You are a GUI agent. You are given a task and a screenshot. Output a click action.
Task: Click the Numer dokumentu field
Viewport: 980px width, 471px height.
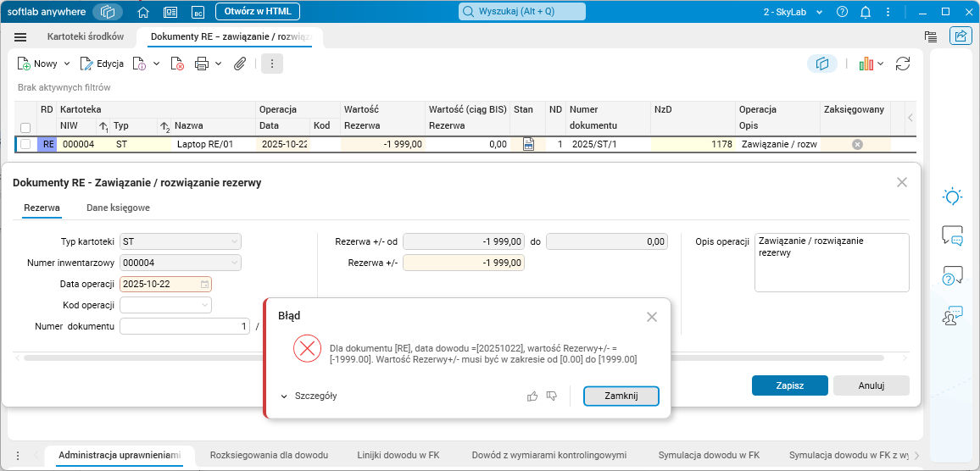pos(184,326)
